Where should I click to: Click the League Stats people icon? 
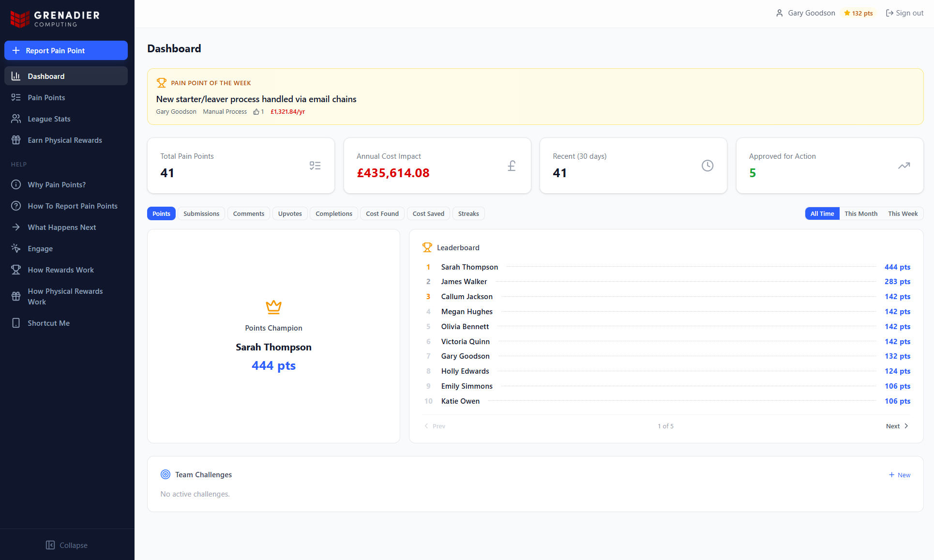coord(16,119)
